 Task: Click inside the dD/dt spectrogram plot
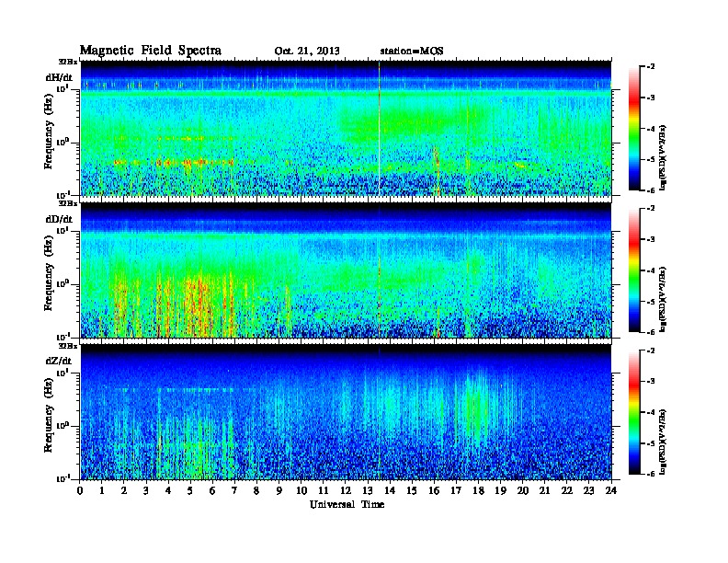[x=346, y=270]
